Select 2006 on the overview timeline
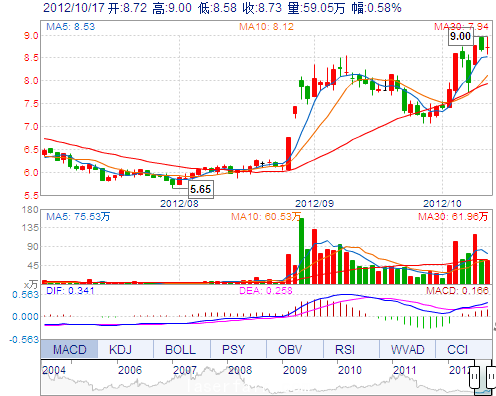The image size is (496, 396). click(x=130, y=370)
